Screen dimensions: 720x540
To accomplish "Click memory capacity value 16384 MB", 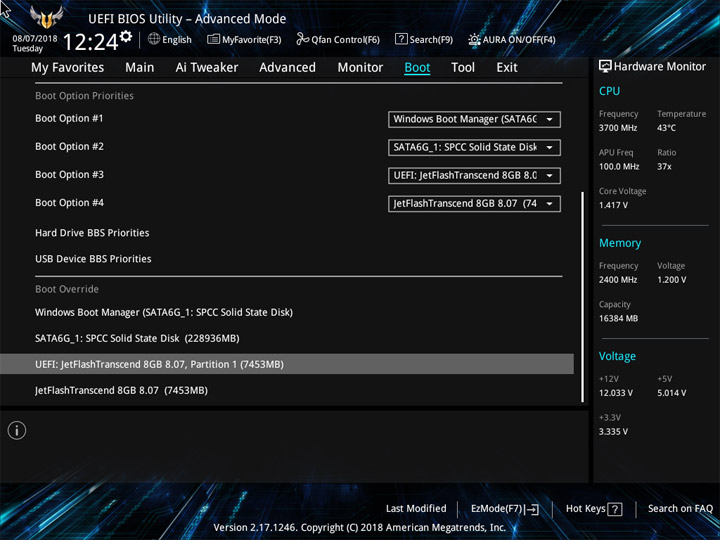I will pyautogui.click(x=618, y=318).
